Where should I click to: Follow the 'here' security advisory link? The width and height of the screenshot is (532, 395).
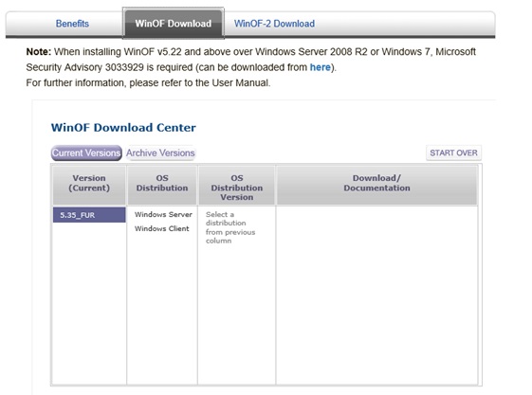tap(320, 67)
